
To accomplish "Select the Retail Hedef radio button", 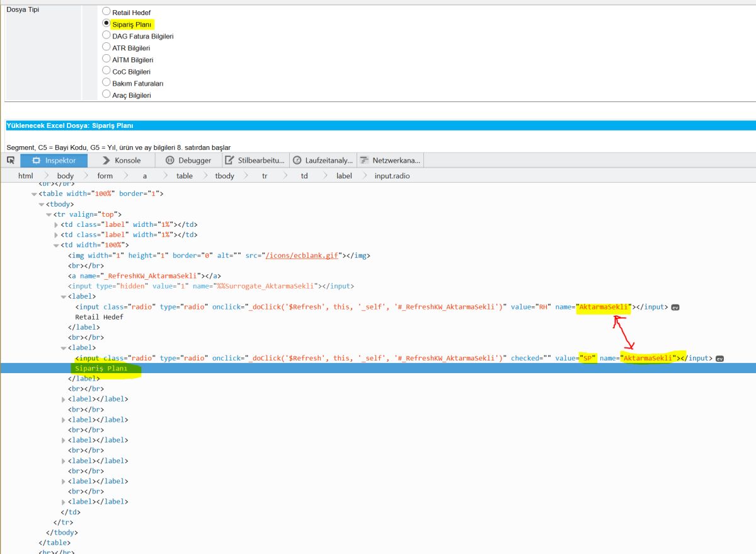I will (106, 11).
